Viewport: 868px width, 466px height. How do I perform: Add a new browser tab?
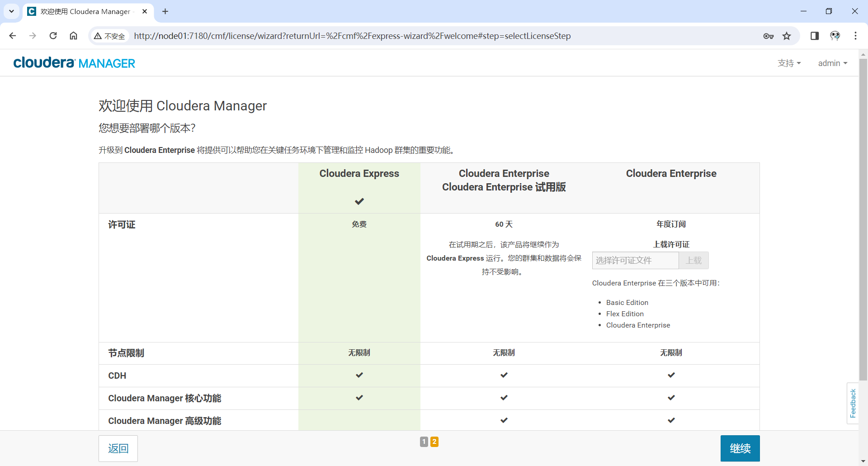pyautogui.click(x=165, y=11)
